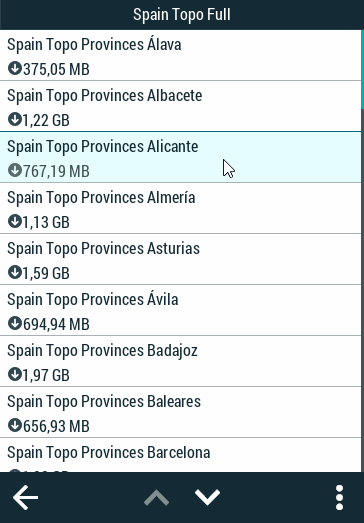This screenshot has height=523, width=364.
Task: Click download icon for Álava 375,05 MB
Action: [15, 68]
